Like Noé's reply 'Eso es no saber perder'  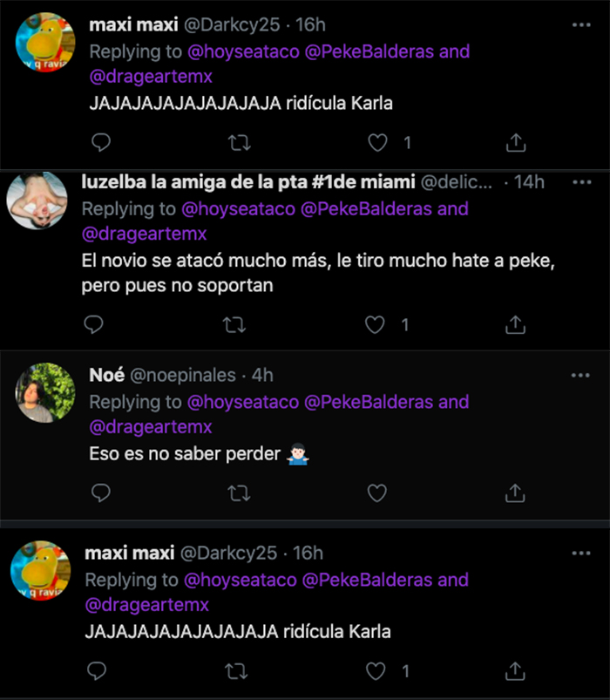coord(376,493)
